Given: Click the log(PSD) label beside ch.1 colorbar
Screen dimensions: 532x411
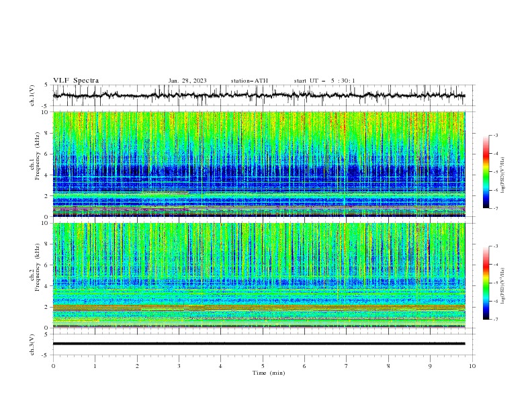Looking at the screenshot, I should pos(502,175).
